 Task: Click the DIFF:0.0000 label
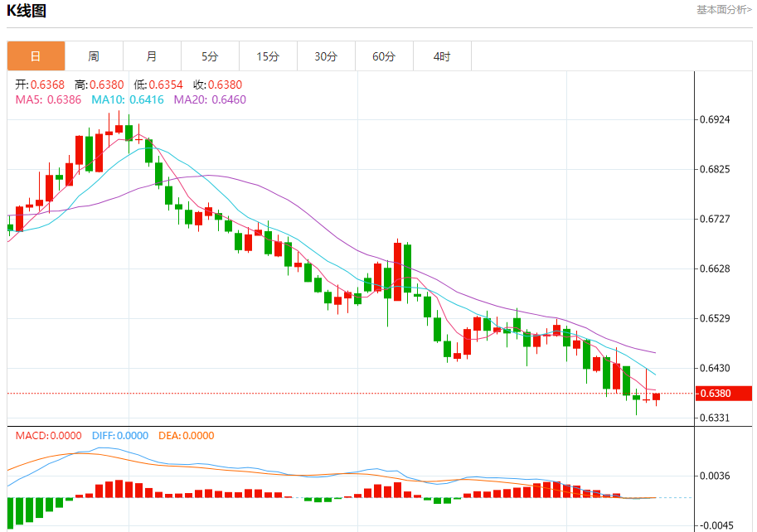(120, 436)
